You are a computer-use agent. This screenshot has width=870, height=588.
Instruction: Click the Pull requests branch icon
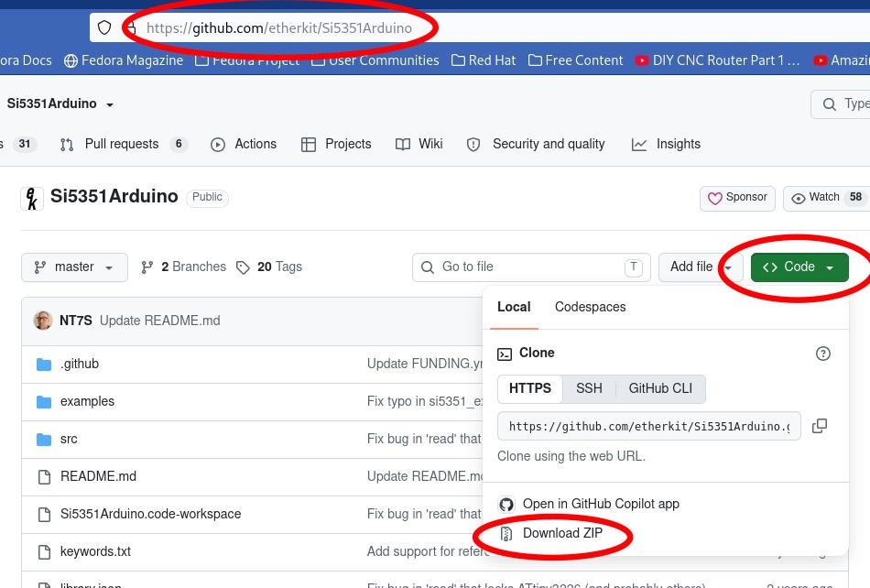[67, 145]
